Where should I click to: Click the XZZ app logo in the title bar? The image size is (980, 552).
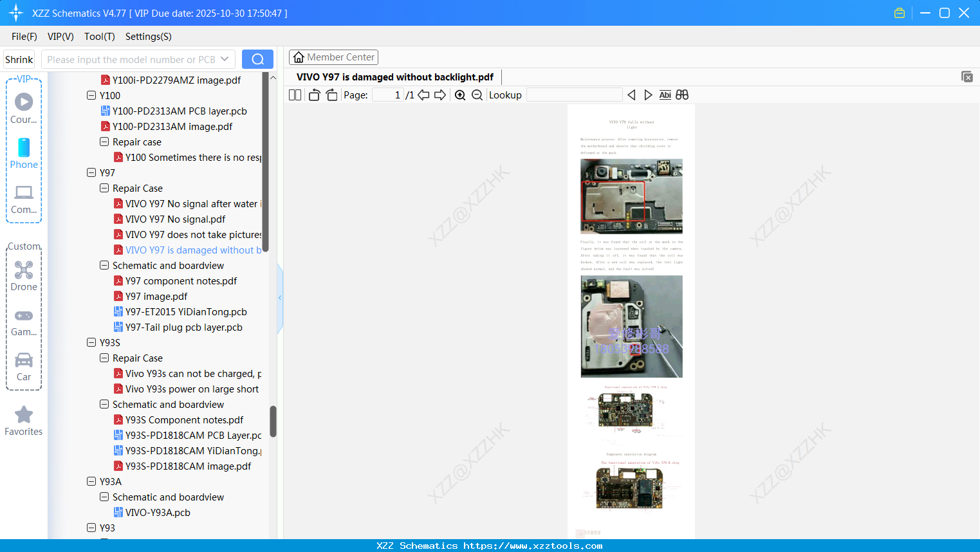pyautogui.click(x=16, y=13)
